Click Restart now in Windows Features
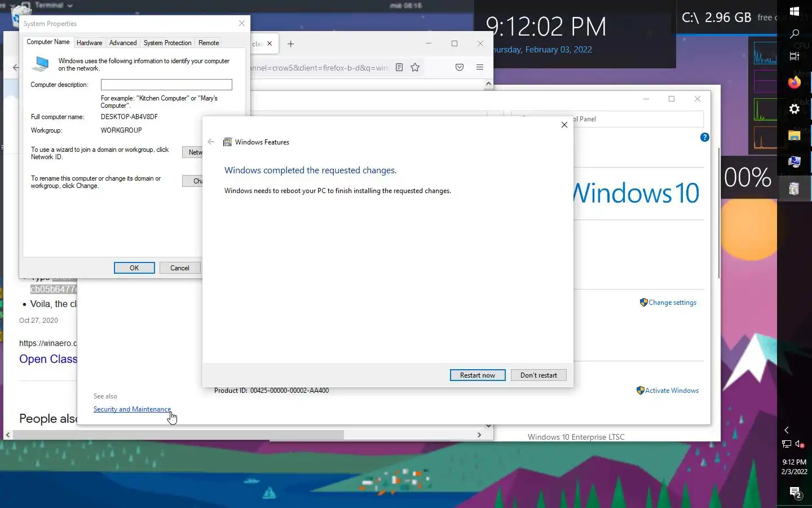Screen dimensions: 812x508 coord(478,375)
